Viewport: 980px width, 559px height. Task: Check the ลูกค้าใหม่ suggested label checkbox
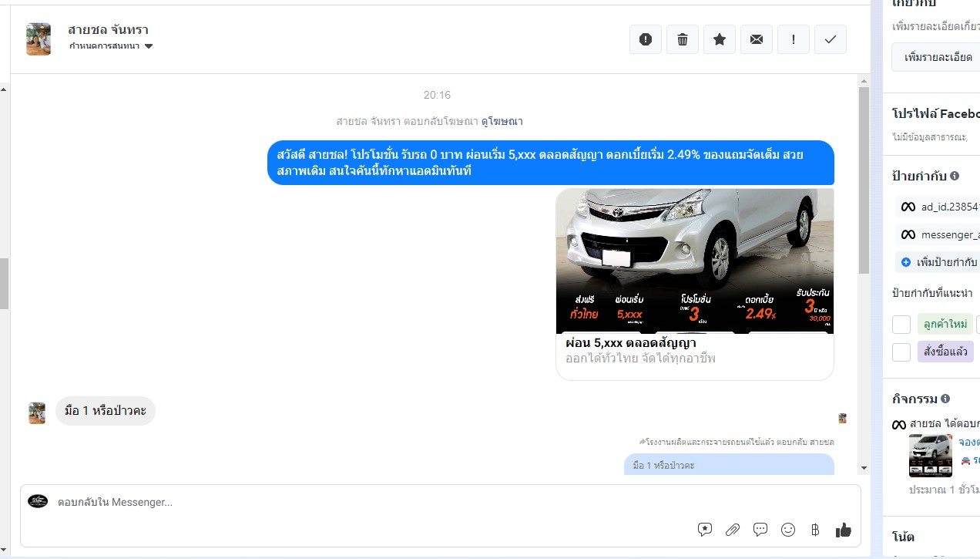(901, 325)
